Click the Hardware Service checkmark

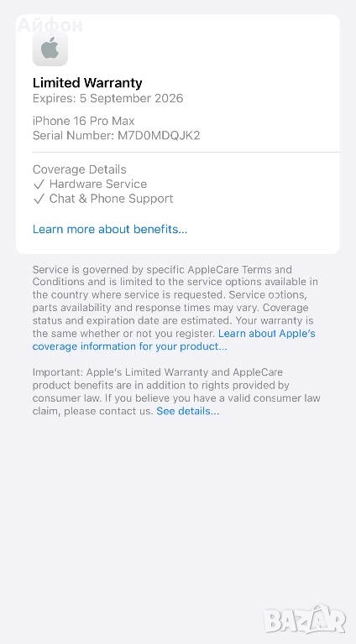click(x=39, y=184)
